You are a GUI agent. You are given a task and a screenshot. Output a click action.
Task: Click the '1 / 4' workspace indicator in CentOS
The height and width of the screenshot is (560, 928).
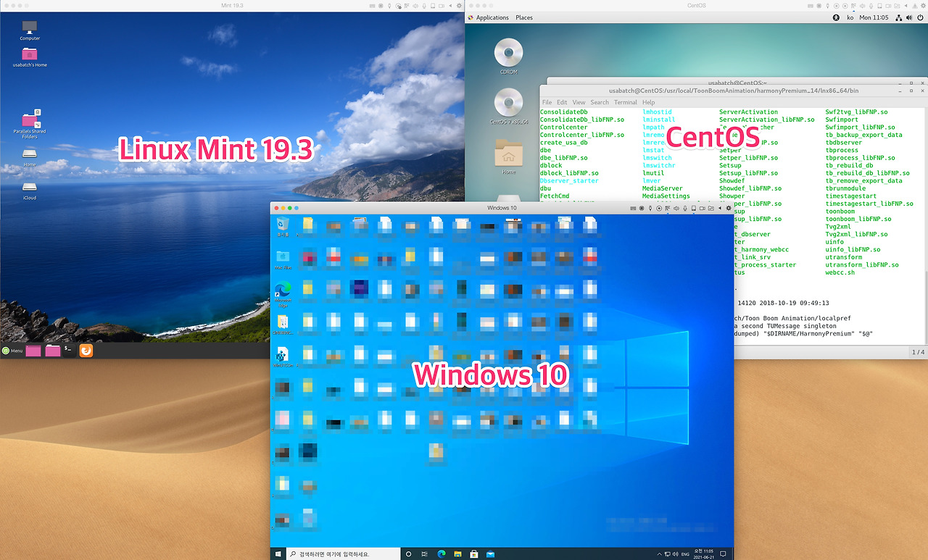(917, 352)
